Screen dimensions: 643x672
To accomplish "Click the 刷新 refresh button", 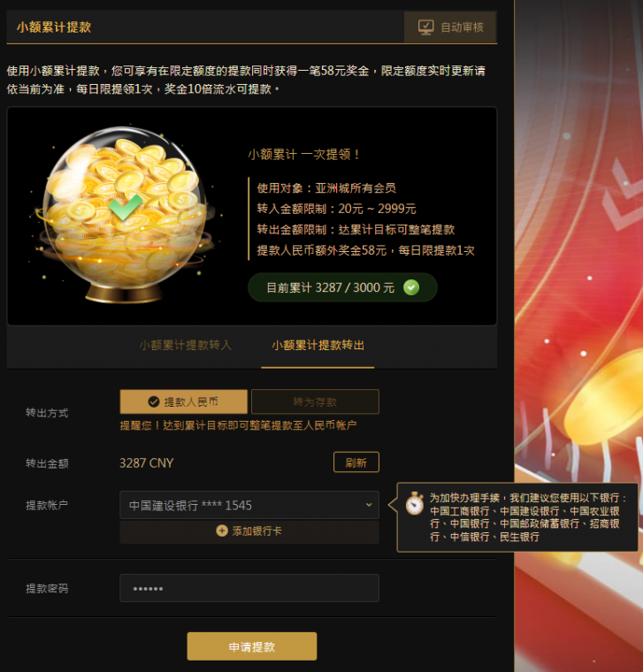I will point(356,462).
